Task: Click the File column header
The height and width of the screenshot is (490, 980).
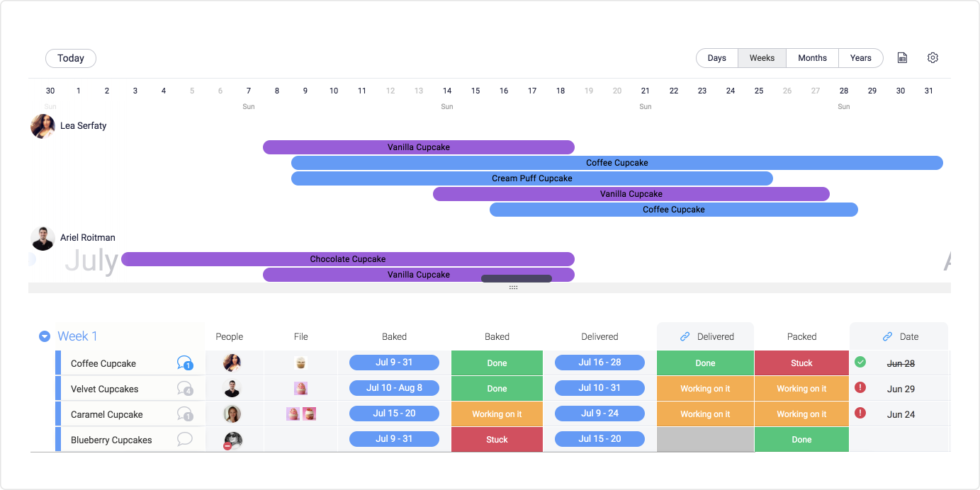Action: [301, 337]
